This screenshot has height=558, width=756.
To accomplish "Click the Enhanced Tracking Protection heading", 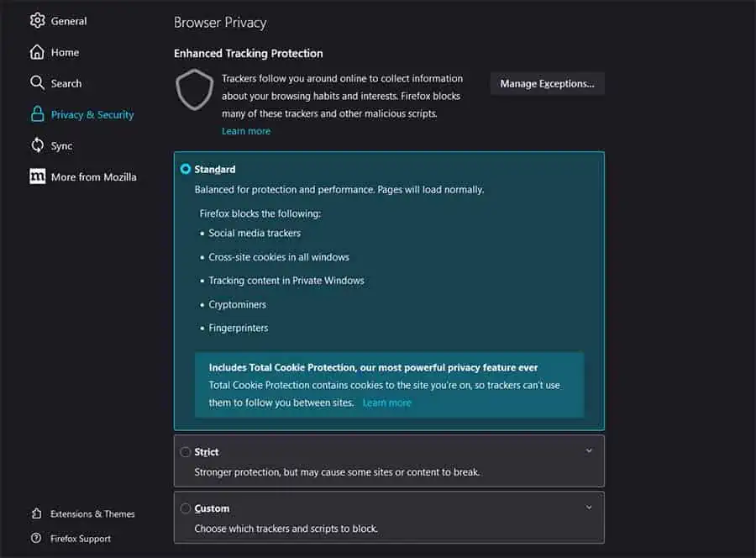I will click(x=249, y=53).
